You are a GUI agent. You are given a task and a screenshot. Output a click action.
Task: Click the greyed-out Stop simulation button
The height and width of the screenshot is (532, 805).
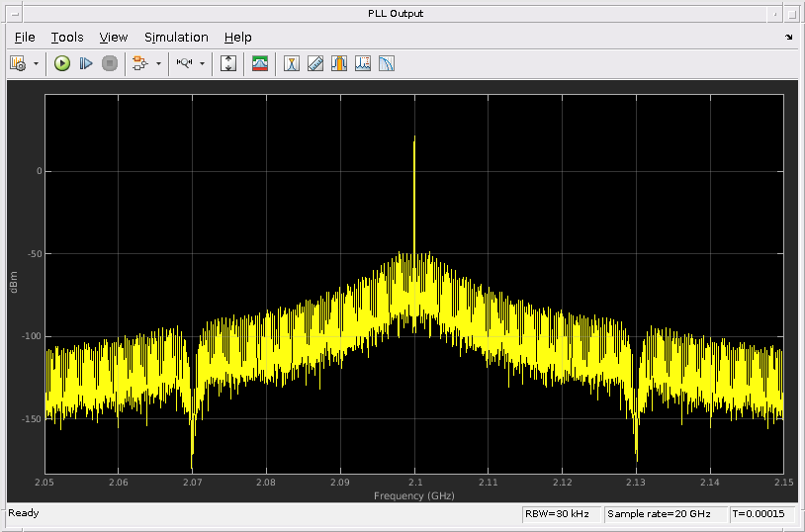click(110, 63)
